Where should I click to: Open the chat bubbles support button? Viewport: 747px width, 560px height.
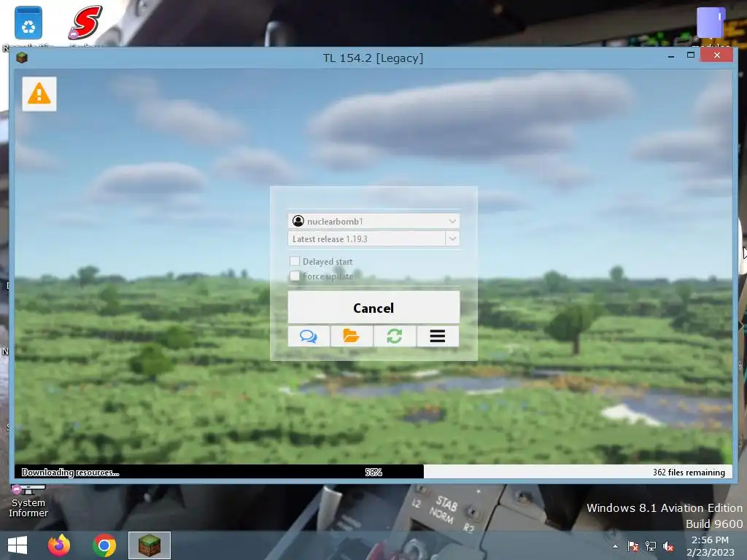(309, 336)
